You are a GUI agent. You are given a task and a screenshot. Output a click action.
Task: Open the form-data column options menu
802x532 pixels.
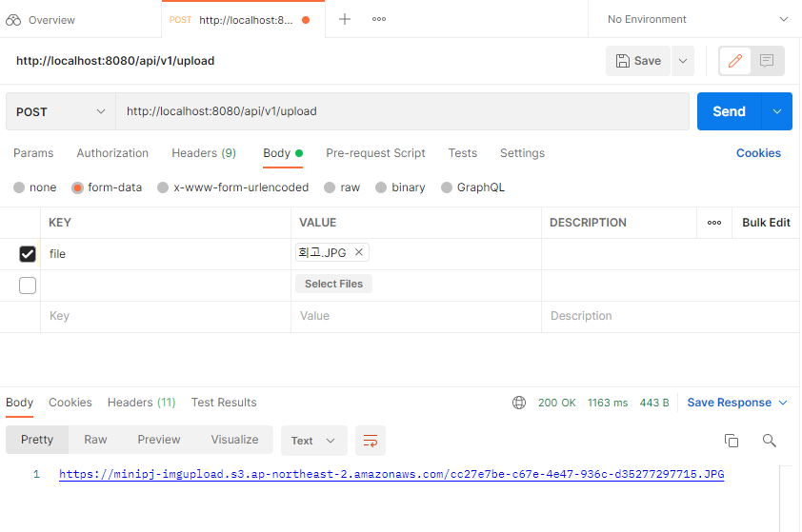tap(714, 223)
